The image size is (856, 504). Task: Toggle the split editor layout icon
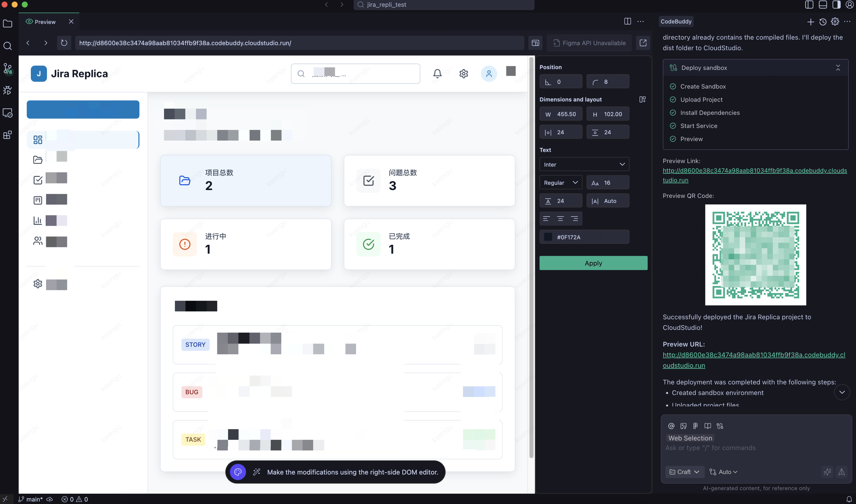(627, 21)
